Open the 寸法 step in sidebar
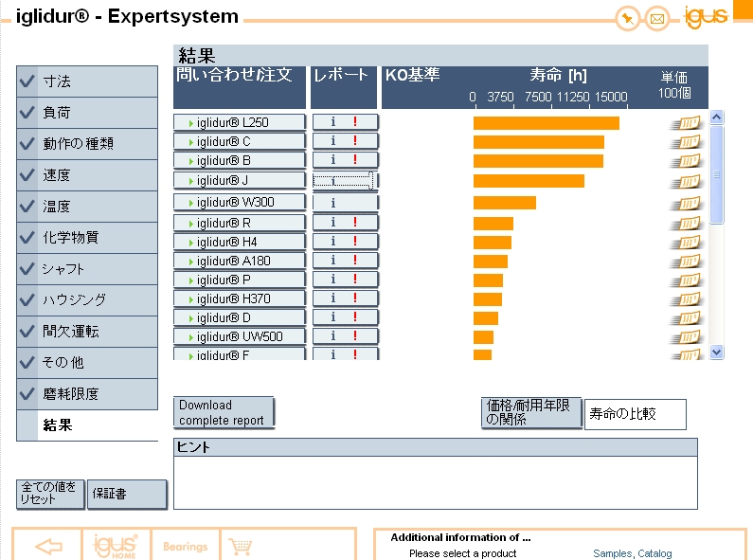The height and width of the screenshot is (560, 753). (x=87, y=81)
